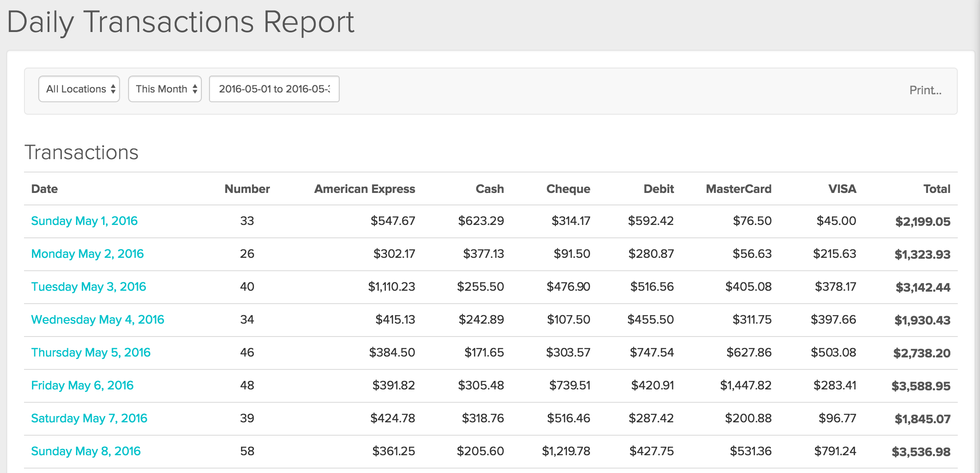Click the Total column header
980x473 pixels.
click(937, 189)
